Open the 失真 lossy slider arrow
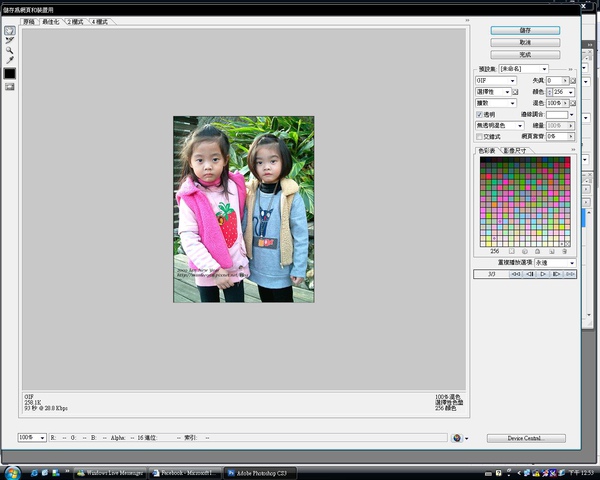Screen dimensions: 600x480 point(565,81)
